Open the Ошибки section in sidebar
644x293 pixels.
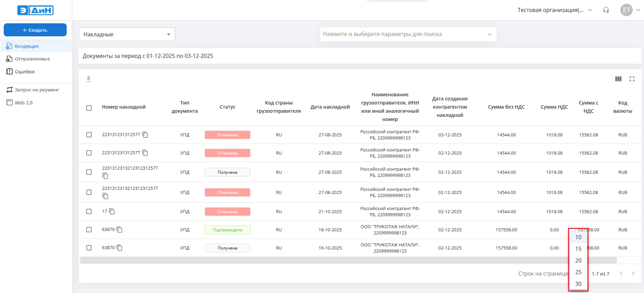[25, 72]
